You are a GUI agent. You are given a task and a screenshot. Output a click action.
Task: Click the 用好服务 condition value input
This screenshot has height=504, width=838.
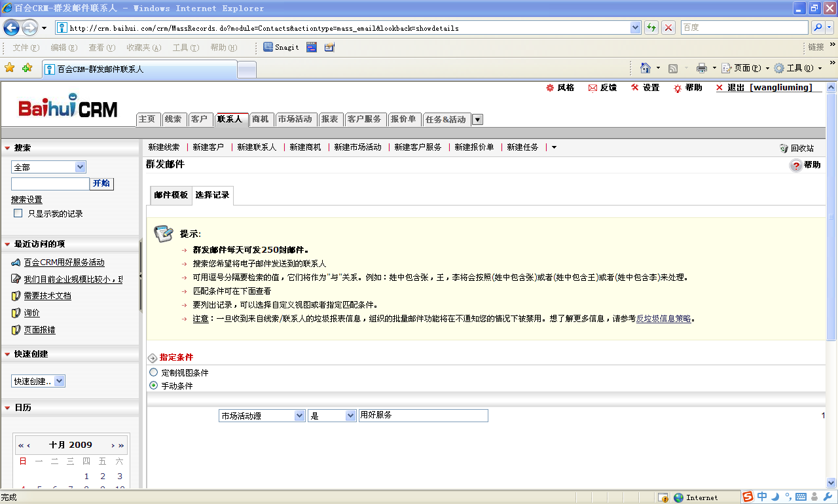pyautogui.click(x=423, y=415)
